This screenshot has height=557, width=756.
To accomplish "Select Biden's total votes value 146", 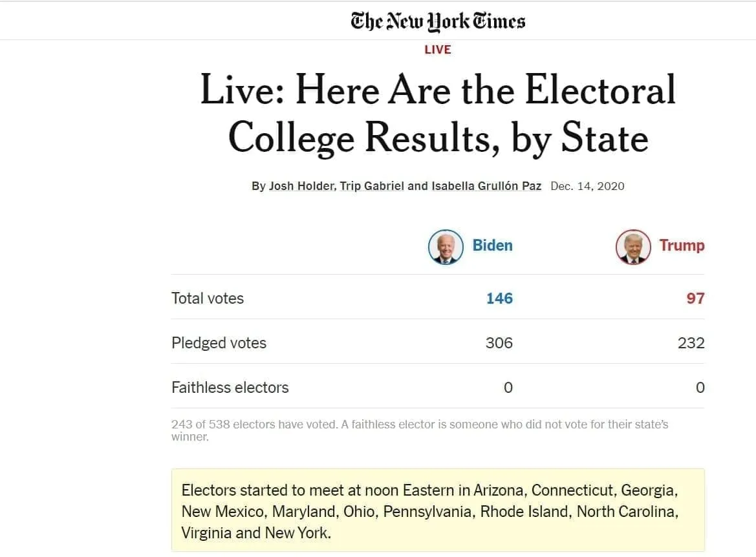I will [499, 299].
